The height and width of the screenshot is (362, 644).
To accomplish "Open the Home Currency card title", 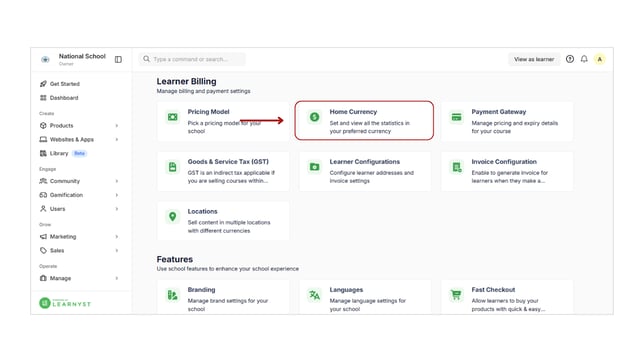I will pyautogui.click(x=353, y=112).
